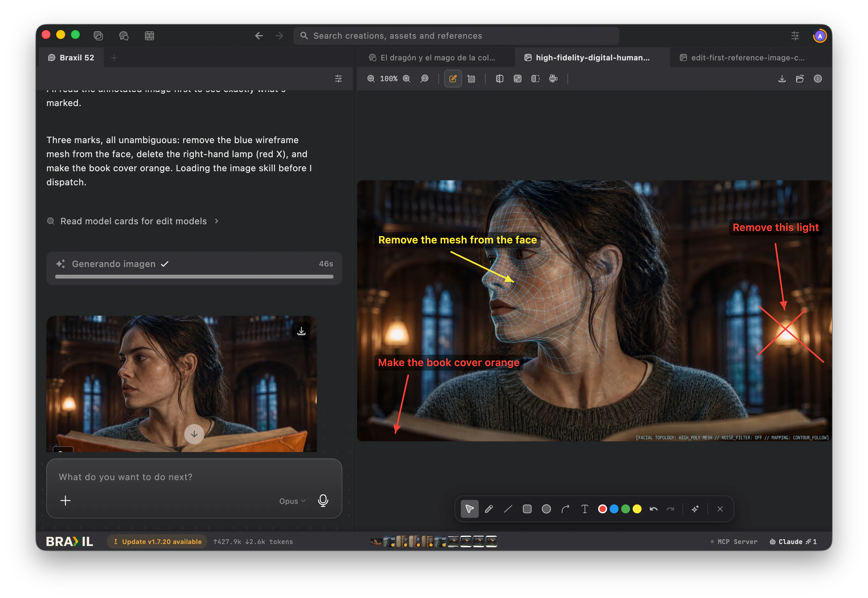868x598 pixels.
Task: Open the first thumbnail in bottom filmstrip
Action: pyautogui.click(x=376, y=541)
